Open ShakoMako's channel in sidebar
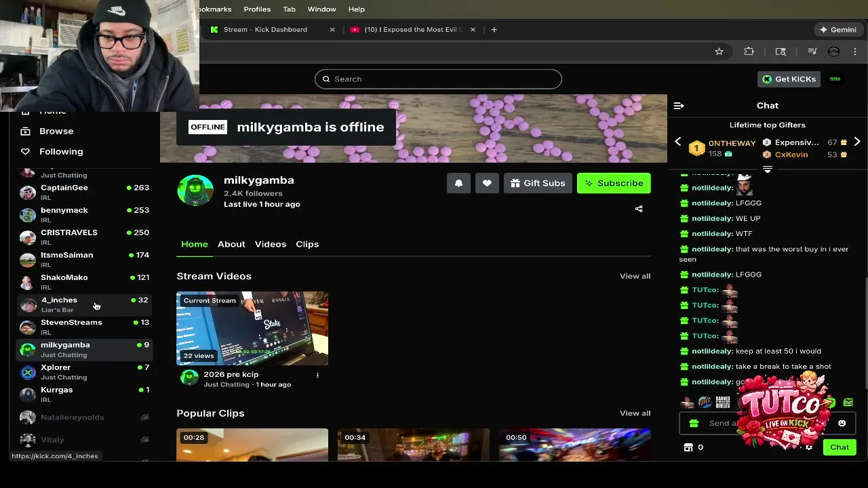The height and width of the screenshot is (488, 868). 84,282
